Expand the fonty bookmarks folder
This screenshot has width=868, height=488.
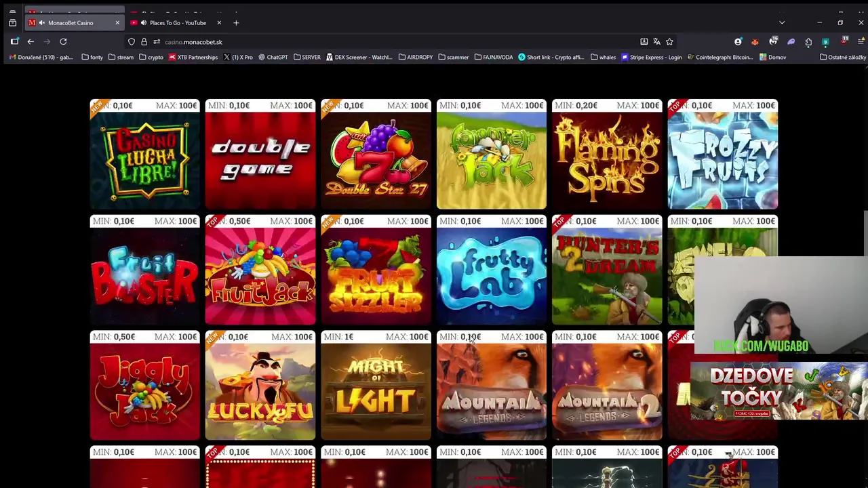[x=92, y=58]
